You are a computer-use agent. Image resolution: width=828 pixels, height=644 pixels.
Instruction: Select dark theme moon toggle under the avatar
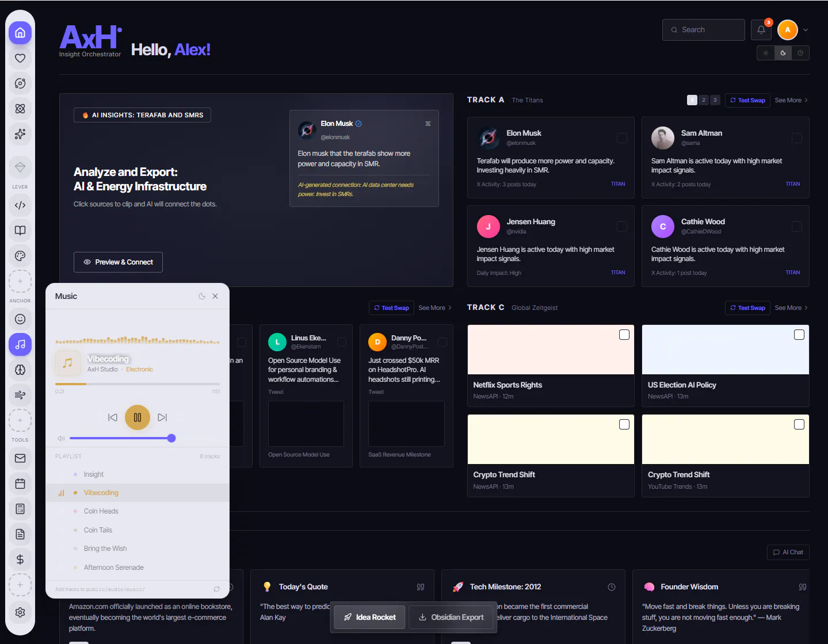(x=783, y=53)
